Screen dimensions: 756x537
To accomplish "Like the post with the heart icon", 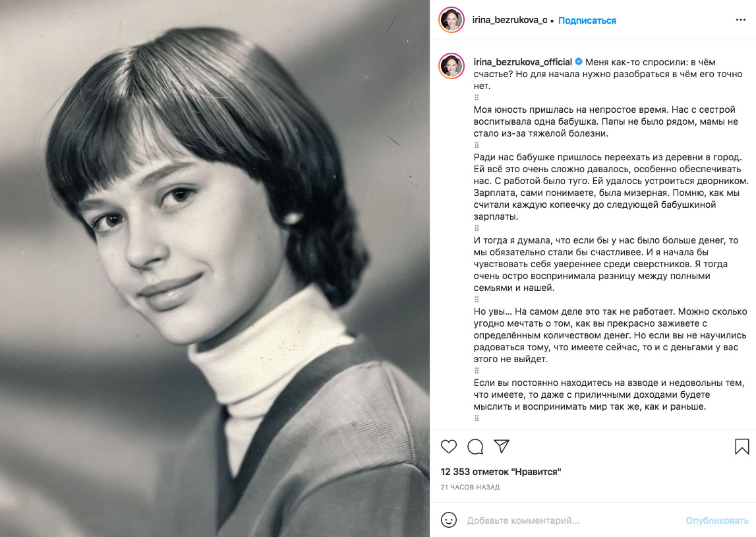I will pos(449,447).
